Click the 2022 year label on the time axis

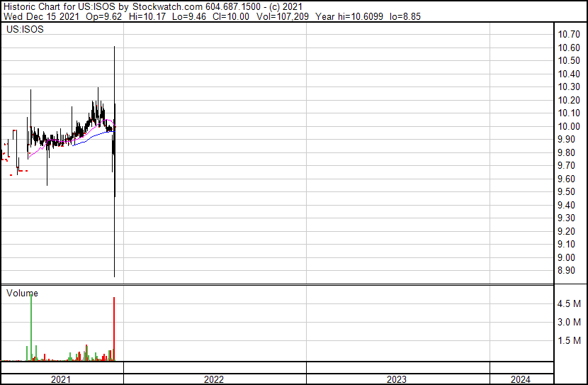click(214, 379)
